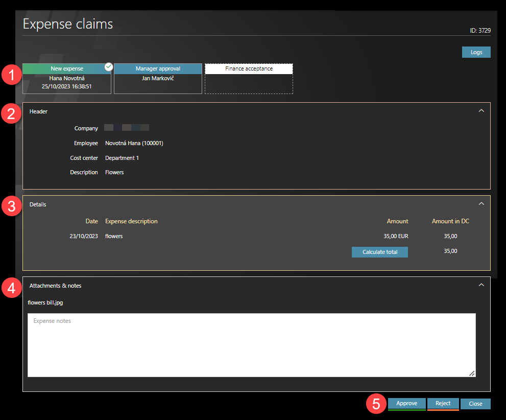Click the Calculate total button
The width and height of the screenshot is (506, 420).
click(x=379, y=252)
